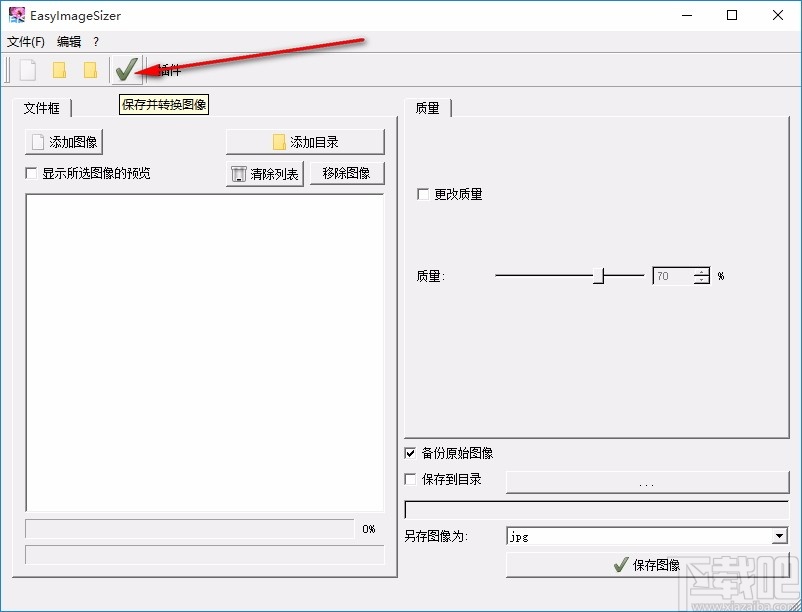Screen dimensions: 802x612
Task: Click the broom icon on 清除列表 button
Action: click(x=240, y=172)
